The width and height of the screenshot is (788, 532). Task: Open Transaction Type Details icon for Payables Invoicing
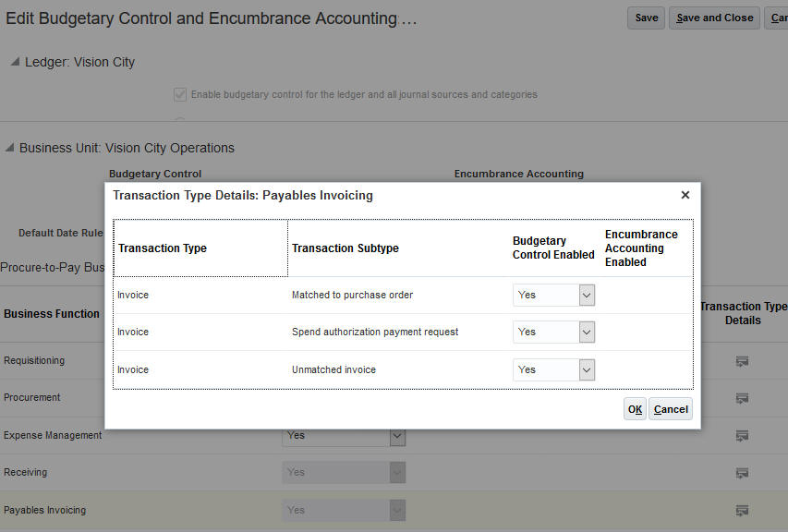(x=741, y=510)
